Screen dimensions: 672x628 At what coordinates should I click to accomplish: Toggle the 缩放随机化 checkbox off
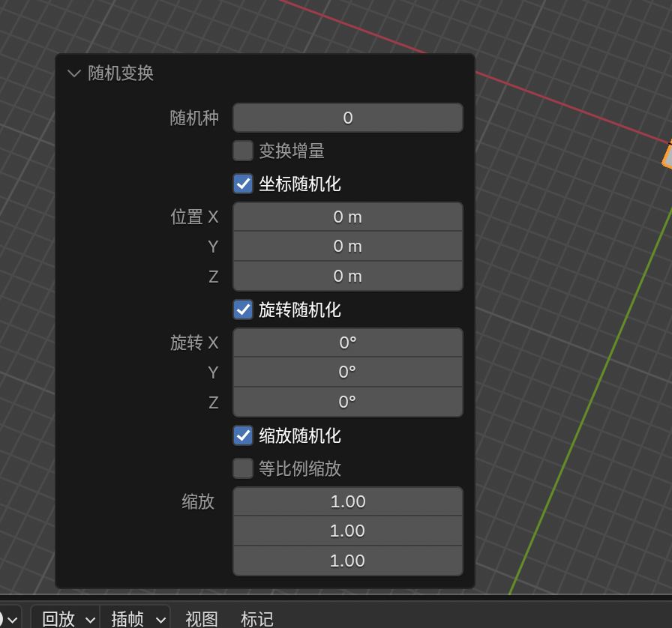[243, 435]
